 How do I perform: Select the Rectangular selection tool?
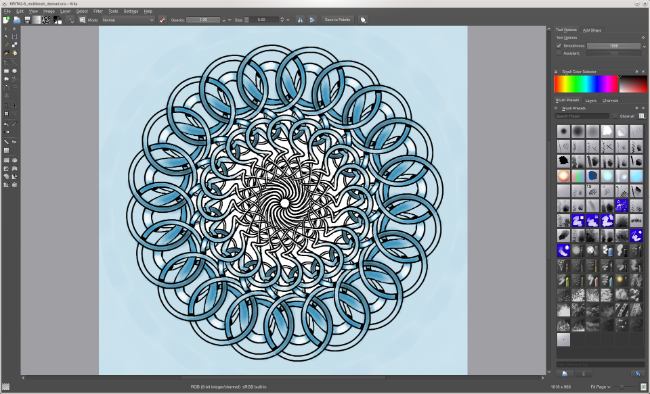[x=6, y=160]
